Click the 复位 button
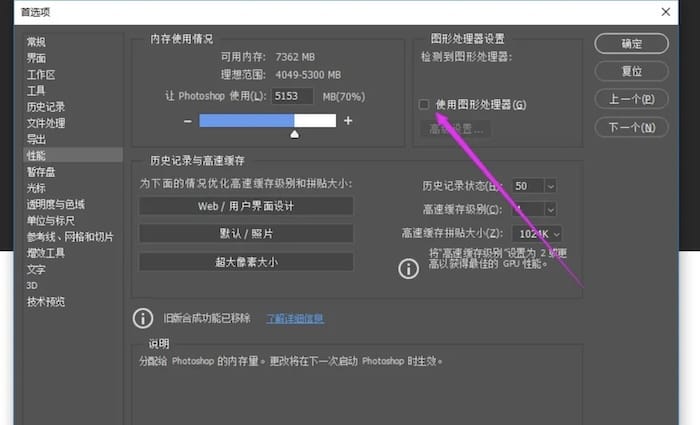Screen dimensions: 700x425 tap(631, 71)
